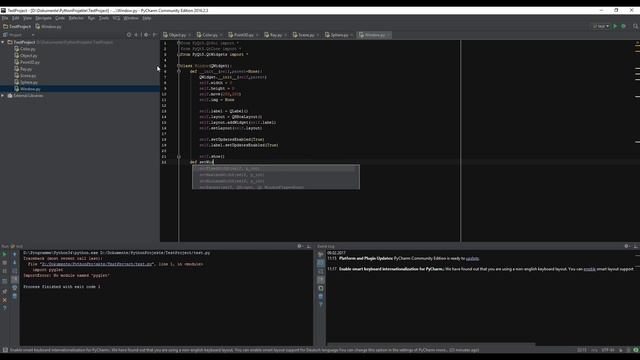The width and height of the screenshot is (640, 360).
Task: Select Sphere.py in project tree
Action: pos(26,82)
